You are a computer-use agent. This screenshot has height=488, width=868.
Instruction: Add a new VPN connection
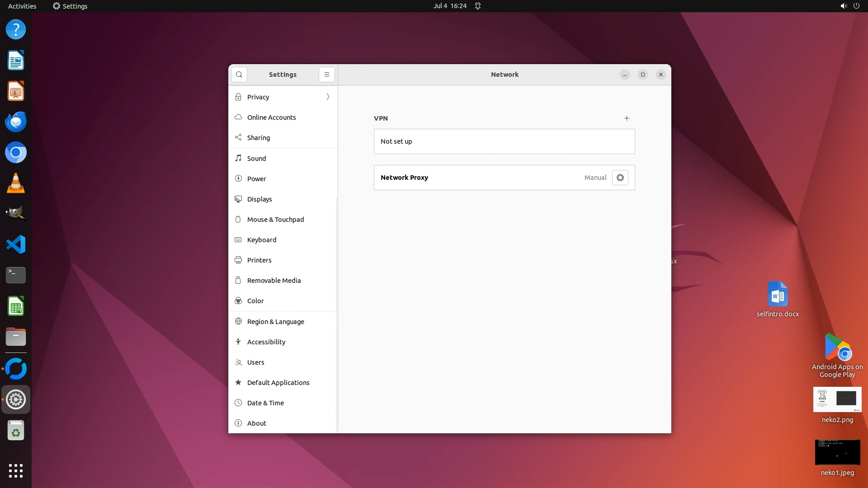click(627, 118)
